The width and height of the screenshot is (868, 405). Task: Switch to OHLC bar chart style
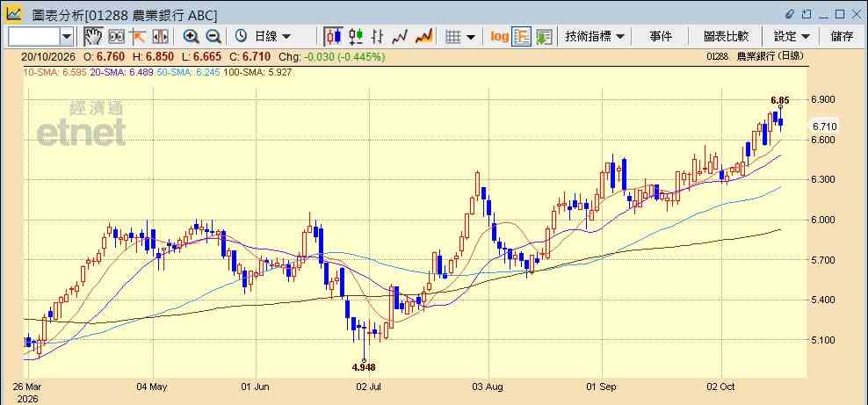(x=378, y=37)
